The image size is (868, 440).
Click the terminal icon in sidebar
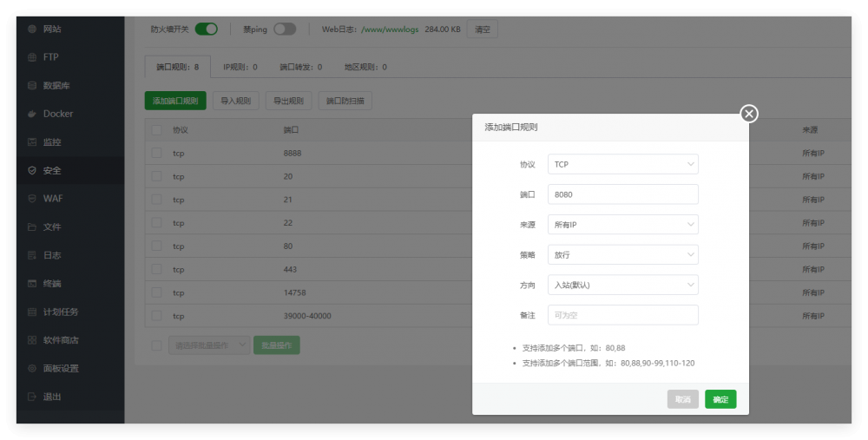click(32, 284)
